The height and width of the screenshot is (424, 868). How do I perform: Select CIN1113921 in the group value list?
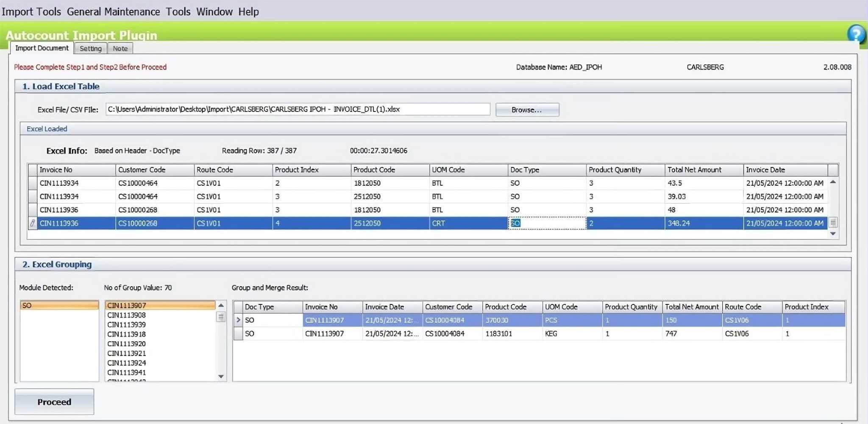coord(160,353)
